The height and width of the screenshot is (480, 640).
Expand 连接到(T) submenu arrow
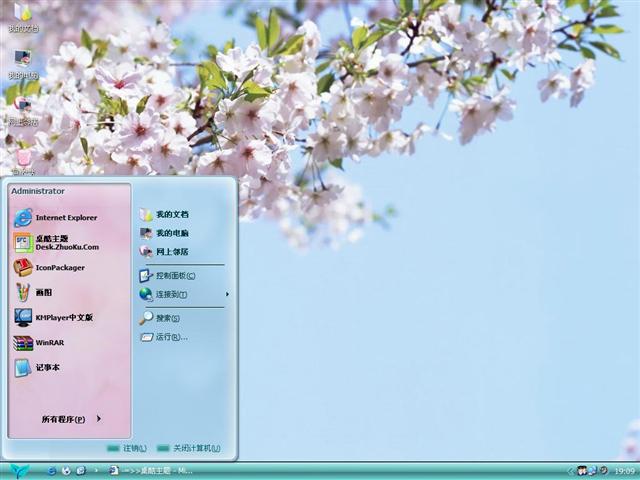[x=227, y=294]
